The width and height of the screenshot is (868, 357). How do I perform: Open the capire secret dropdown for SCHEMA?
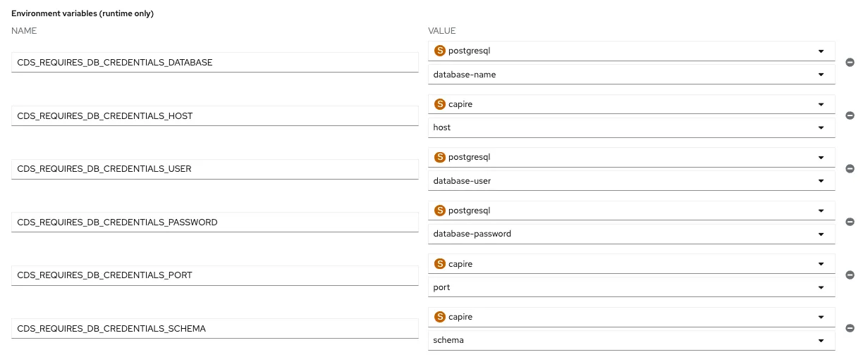click(x=631, y=317)
